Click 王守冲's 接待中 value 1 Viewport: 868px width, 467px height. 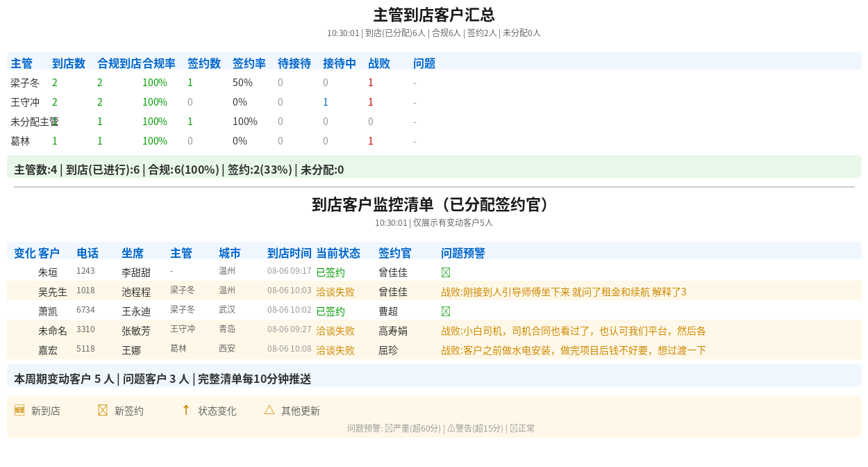[x=326, y=102]
